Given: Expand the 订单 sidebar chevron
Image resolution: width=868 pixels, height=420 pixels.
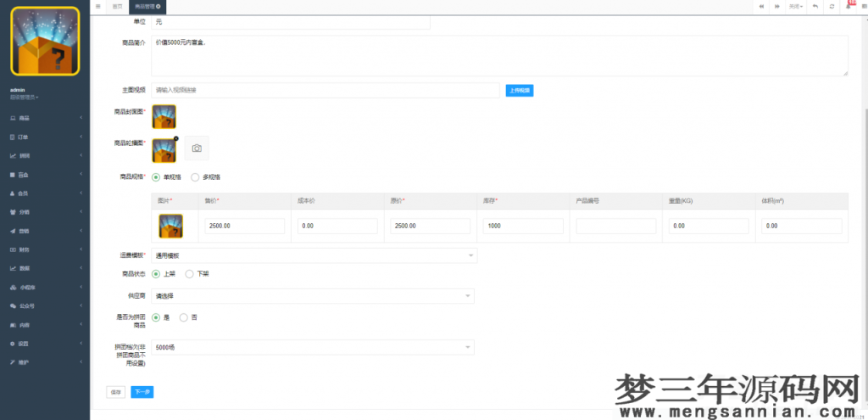Looking at the screenshot, I should (x=81, y=137).
